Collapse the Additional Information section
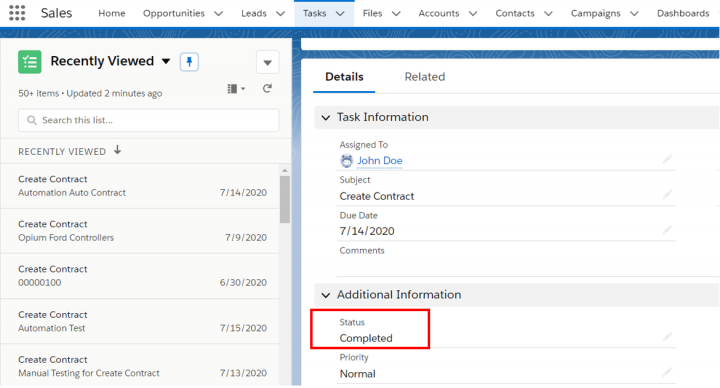The image size is (720, 388). pyautogui.click(x=326, y=295)
